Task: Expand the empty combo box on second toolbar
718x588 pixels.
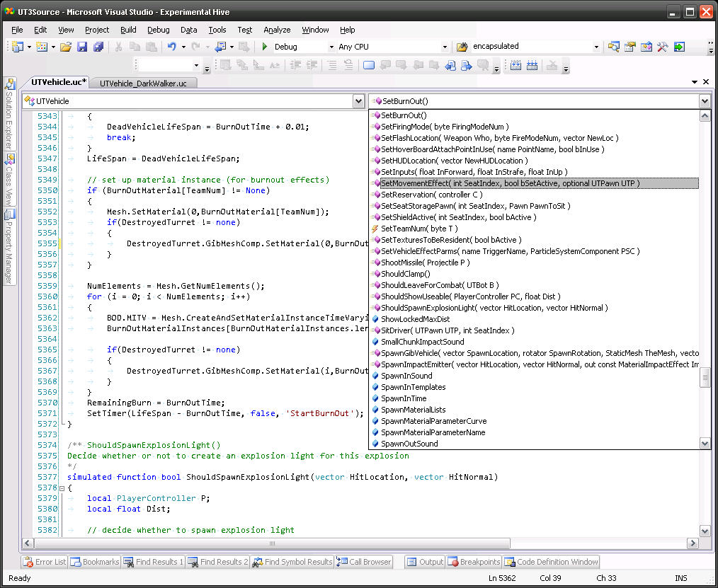Action: click(196, 65)
